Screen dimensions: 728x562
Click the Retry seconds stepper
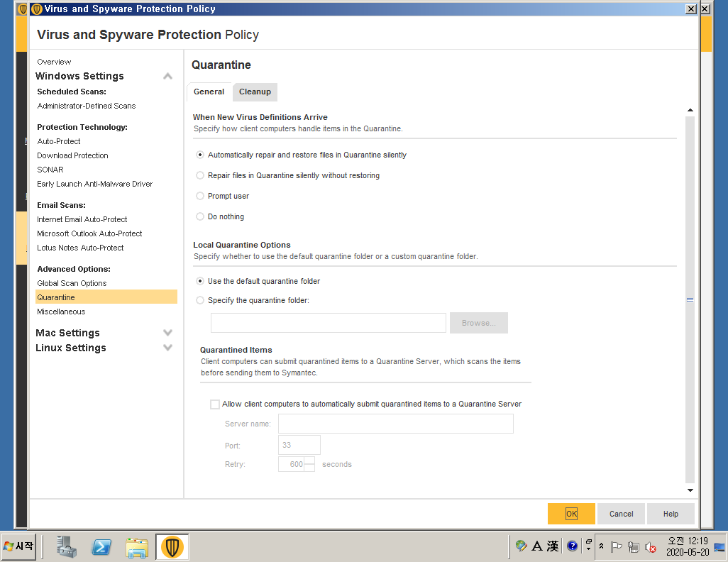coord(309,464)
